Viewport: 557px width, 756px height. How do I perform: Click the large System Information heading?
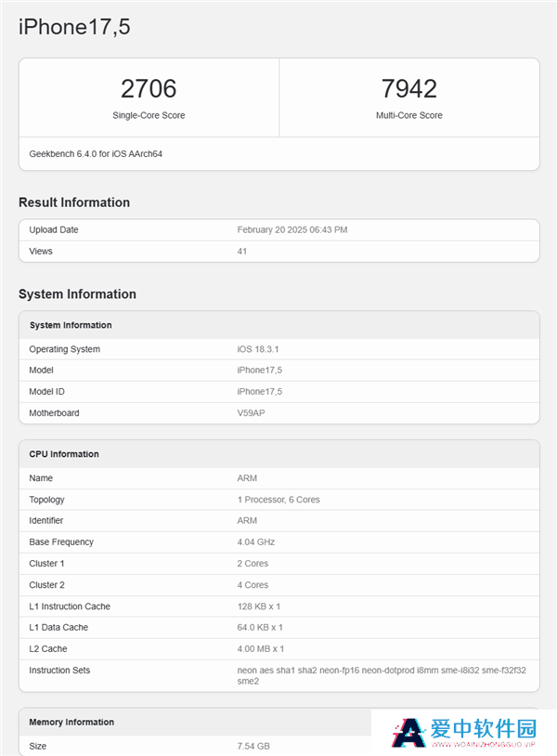click(77, 294)
